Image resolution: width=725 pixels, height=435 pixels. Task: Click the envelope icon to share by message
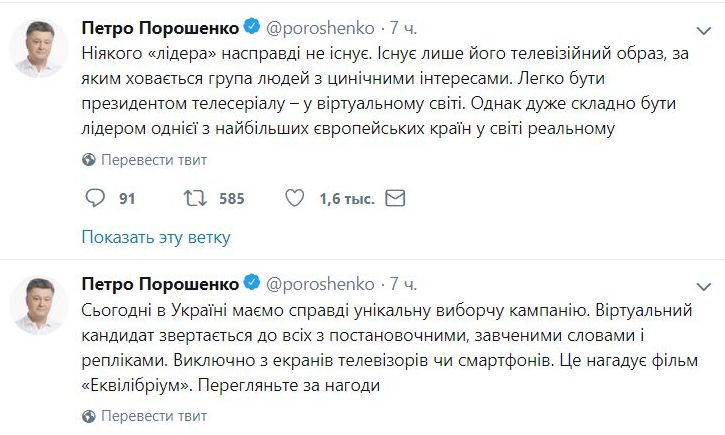(x=395, y=199)
